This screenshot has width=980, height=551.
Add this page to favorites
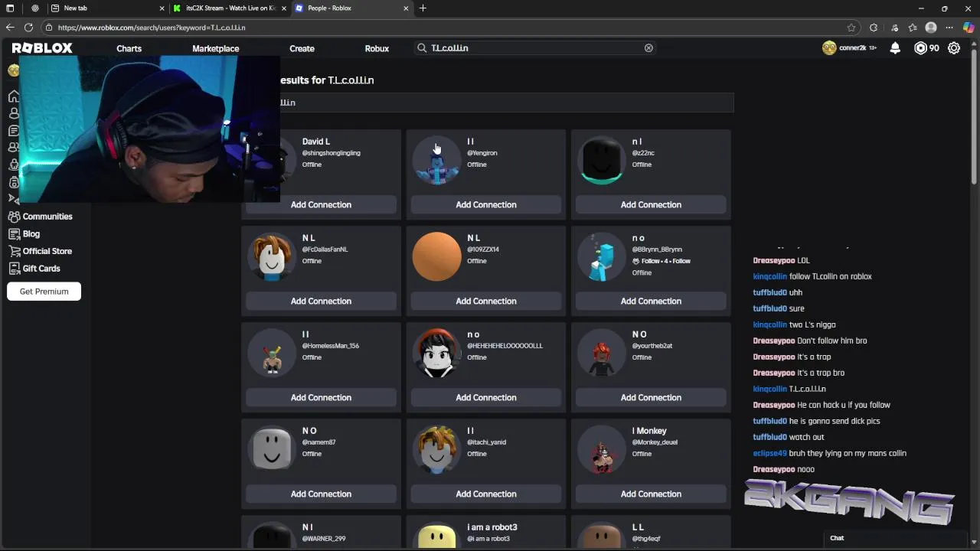click(x=851, y=28)
